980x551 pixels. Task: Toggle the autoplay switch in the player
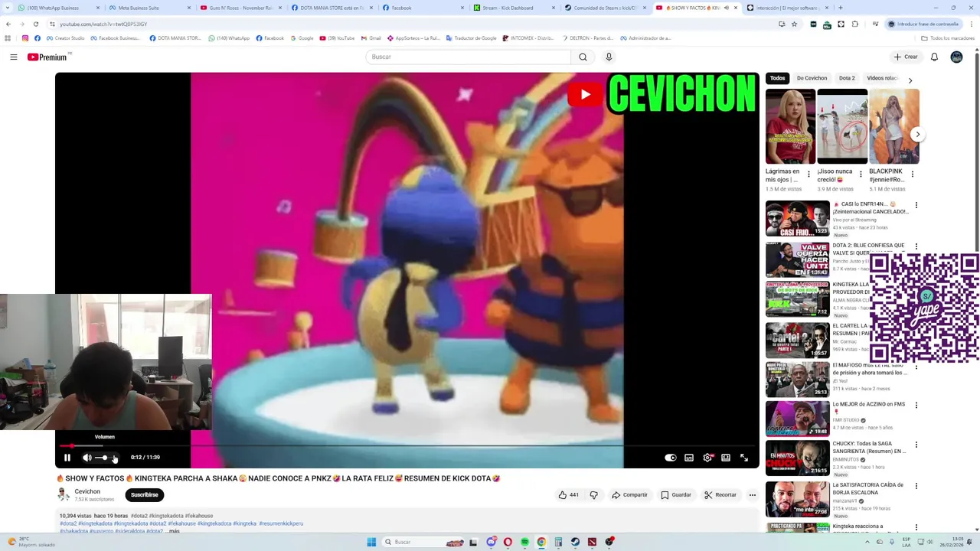670,458
